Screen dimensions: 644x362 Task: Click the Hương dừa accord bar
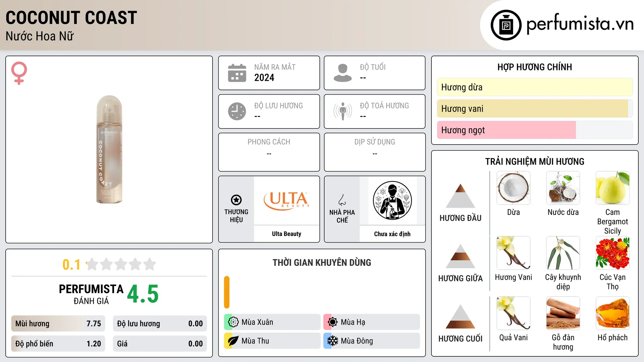click(x=535, y=87)
